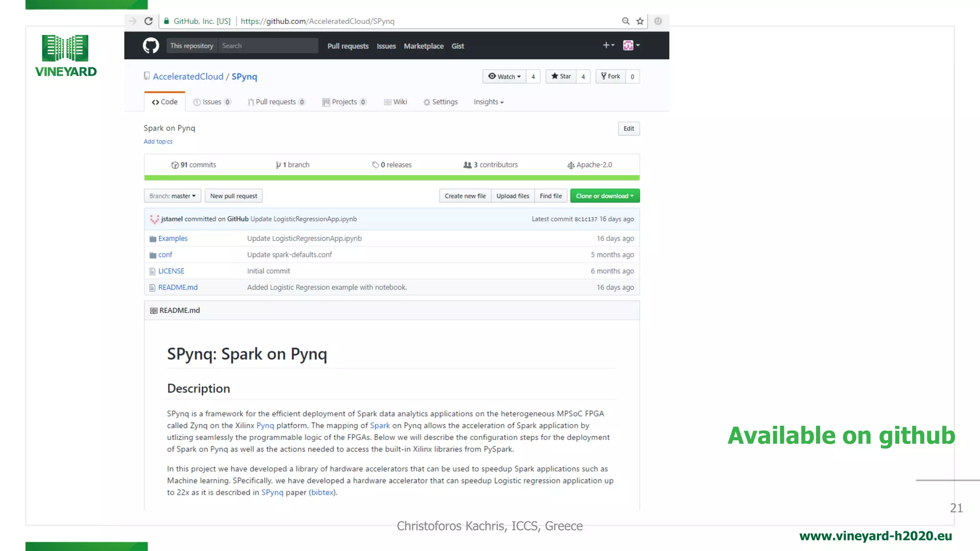980x551 pixels.
Task: Click the jstamel author name
Action: (172, 219)
